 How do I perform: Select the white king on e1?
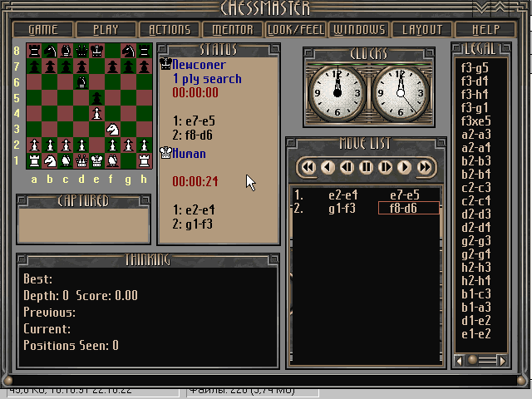point(97,161)
